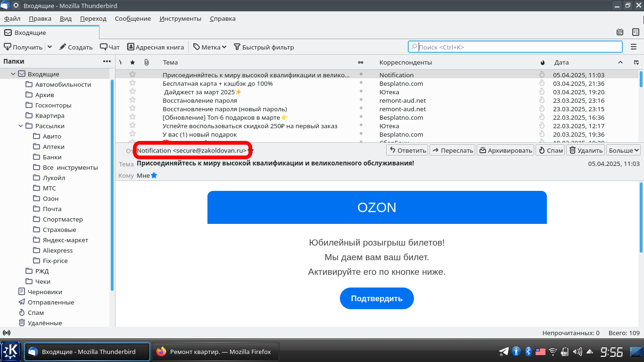Click the Получить mail button

[23, 47]
